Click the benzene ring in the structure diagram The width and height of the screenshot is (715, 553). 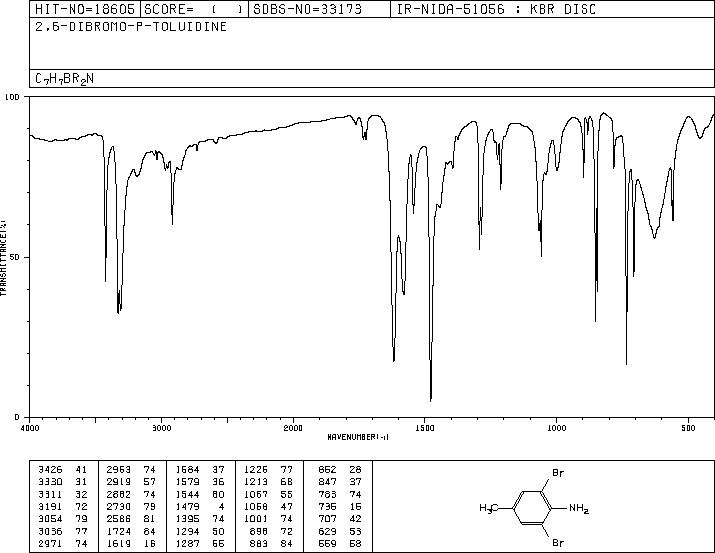pos(533,507)
